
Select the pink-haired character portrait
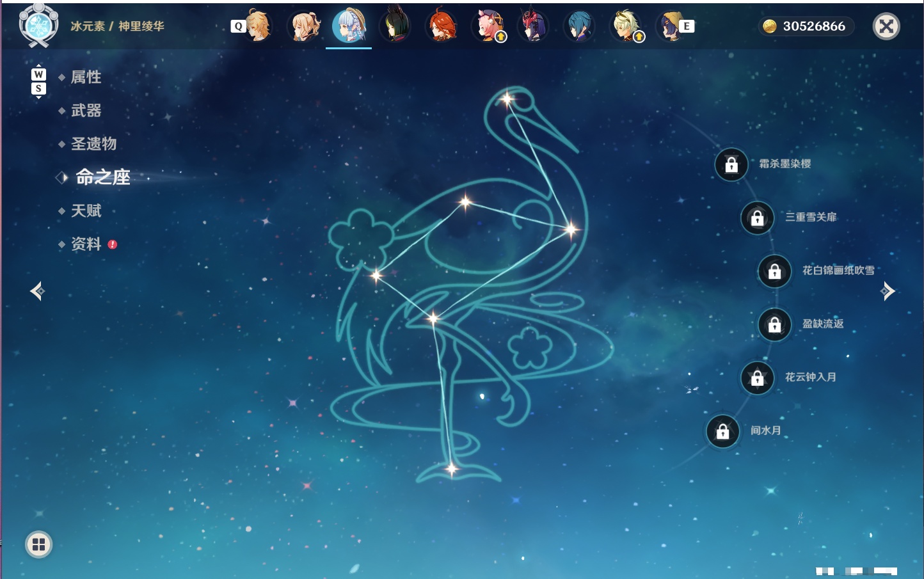[x=488, y=26]
